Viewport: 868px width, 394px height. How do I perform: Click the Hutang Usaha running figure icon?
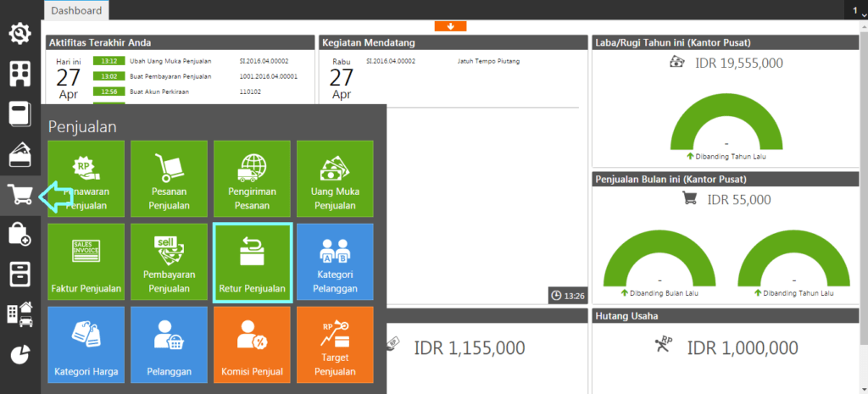662,346
